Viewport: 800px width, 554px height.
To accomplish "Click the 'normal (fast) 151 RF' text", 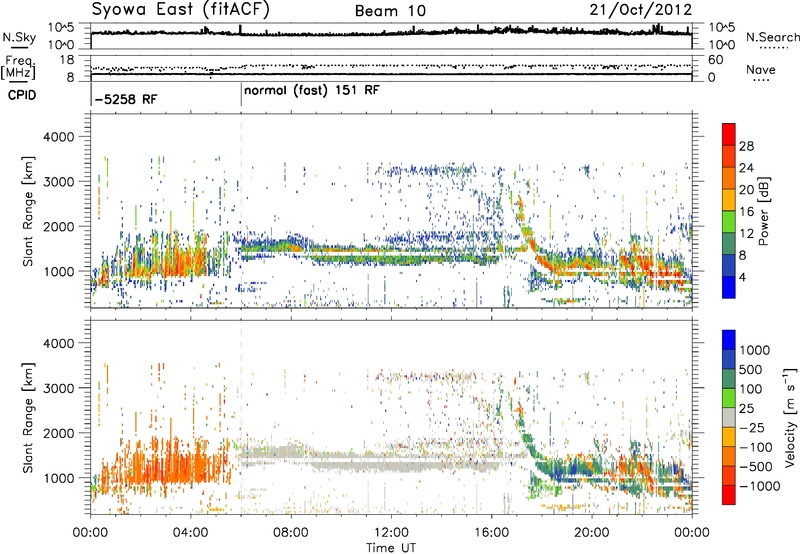I will pos(312,91).
